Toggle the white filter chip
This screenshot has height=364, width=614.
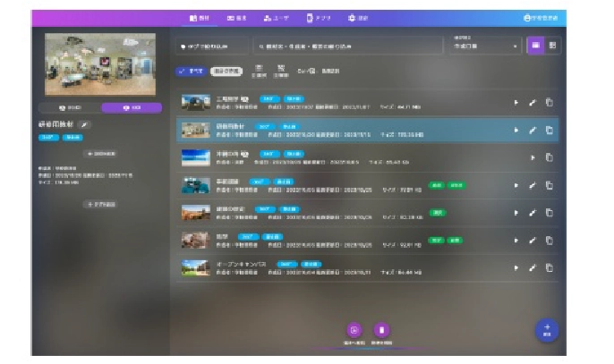pyautogui.click(x=226, y=72)
